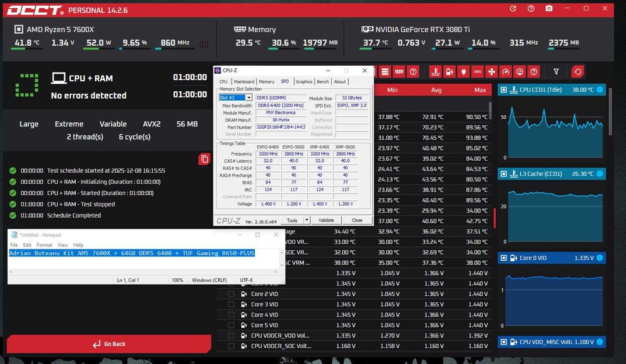Tick the Core 2 VID row checkbox
The width and height of the screenshot is (626, 364).
(231, 294)
